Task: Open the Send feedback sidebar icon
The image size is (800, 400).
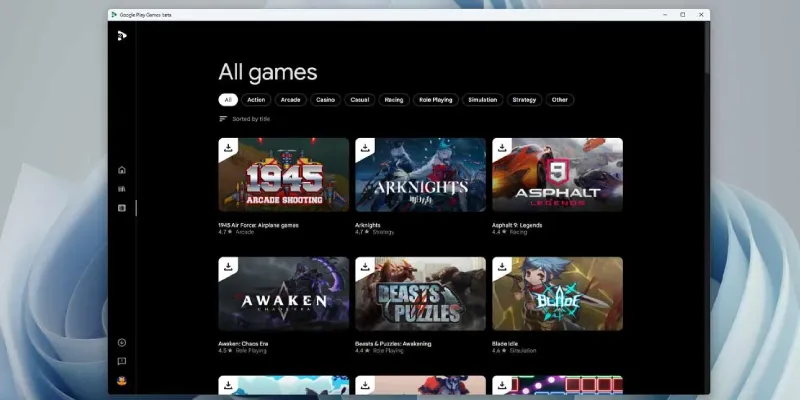Action: tap(122, 362)
